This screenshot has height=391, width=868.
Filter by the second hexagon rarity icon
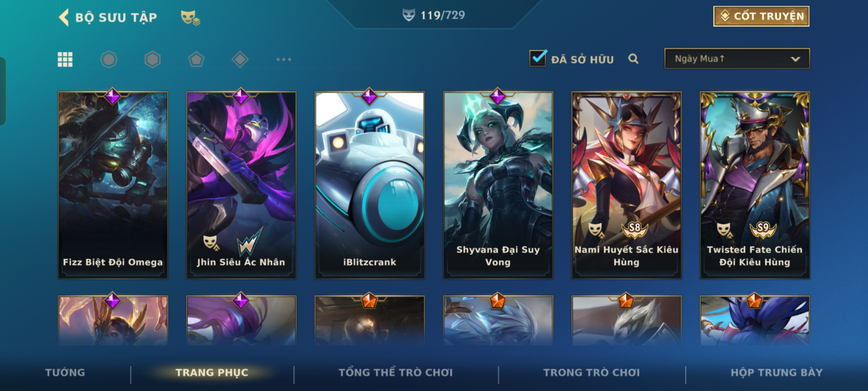pyautogui.click(x=153, y=59)
